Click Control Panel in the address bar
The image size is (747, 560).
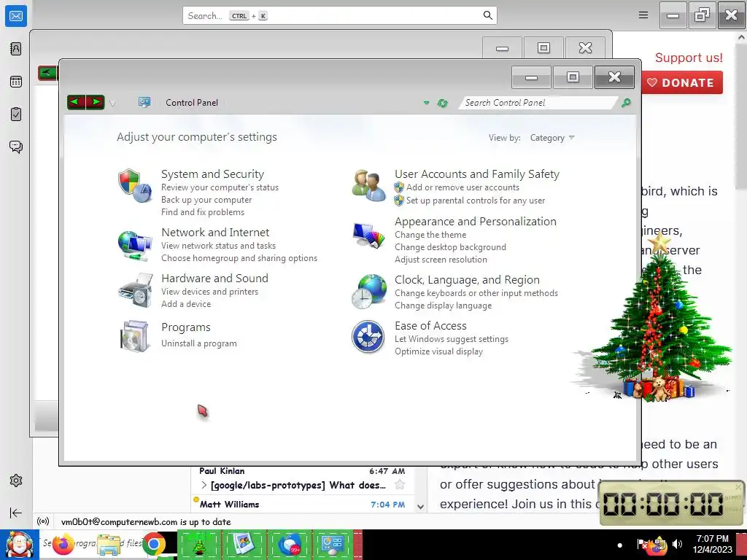pyautogui.click(x=192, y=102)
